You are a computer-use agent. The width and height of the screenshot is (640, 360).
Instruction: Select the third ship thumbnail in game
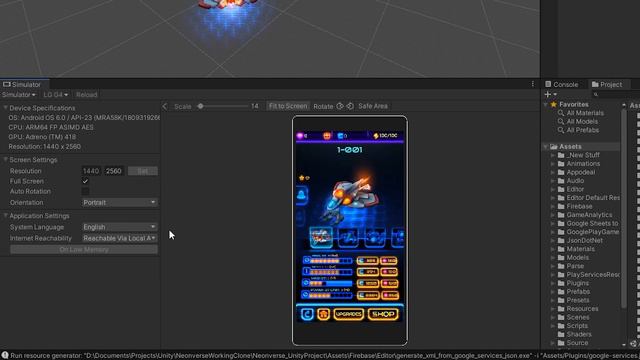point(375,237)
